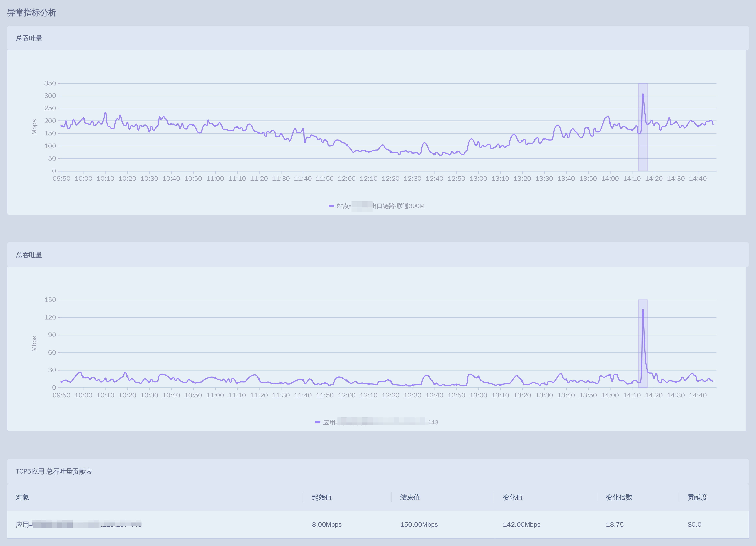The image size is (756, 546).
Task: Sort table by 结束值 column header
Action: (410, 497)
